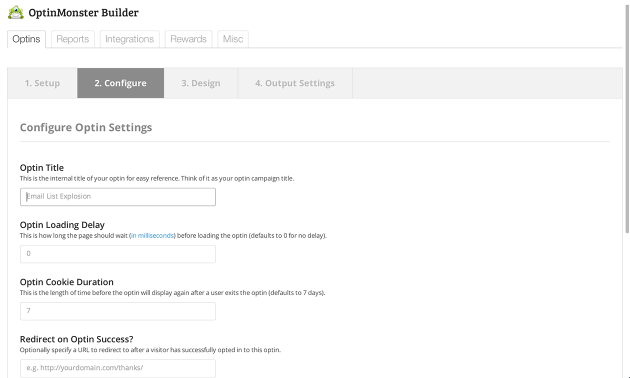The height and width of the screenshot is (378, 630).
Task: Click the Optin Cookie Duration label
Action: [67, 282]
